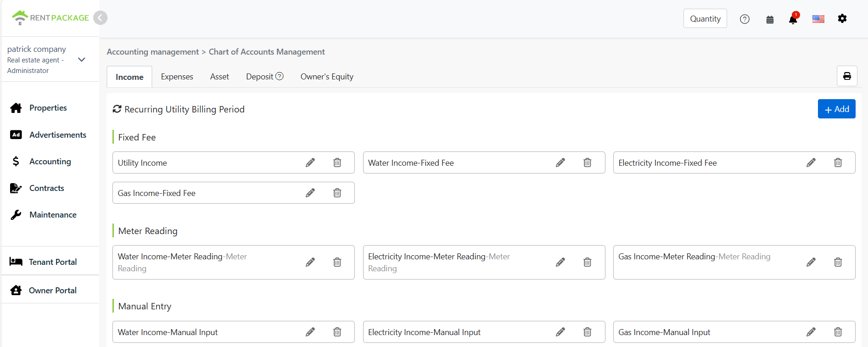
Task: Collapse the sidebar with the arrow button
Action: pos(100,18)
